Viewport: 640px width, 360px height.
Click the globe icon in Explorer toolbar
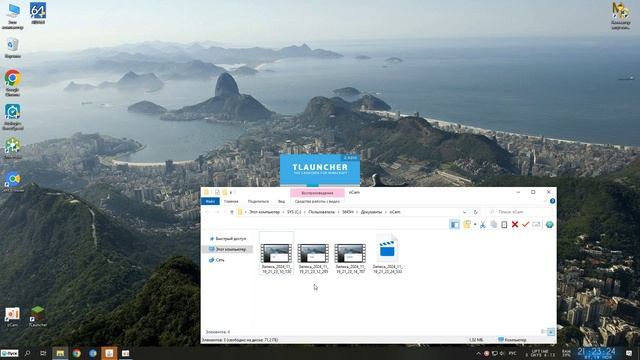click(x=549, y=224)
